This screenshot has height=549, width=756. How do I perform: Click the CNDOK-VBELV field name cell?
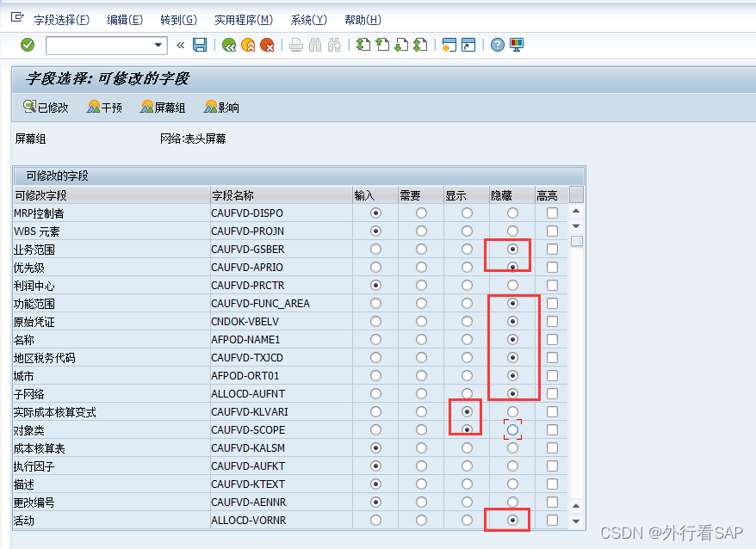pyautogui.click(x=281, y=322)
